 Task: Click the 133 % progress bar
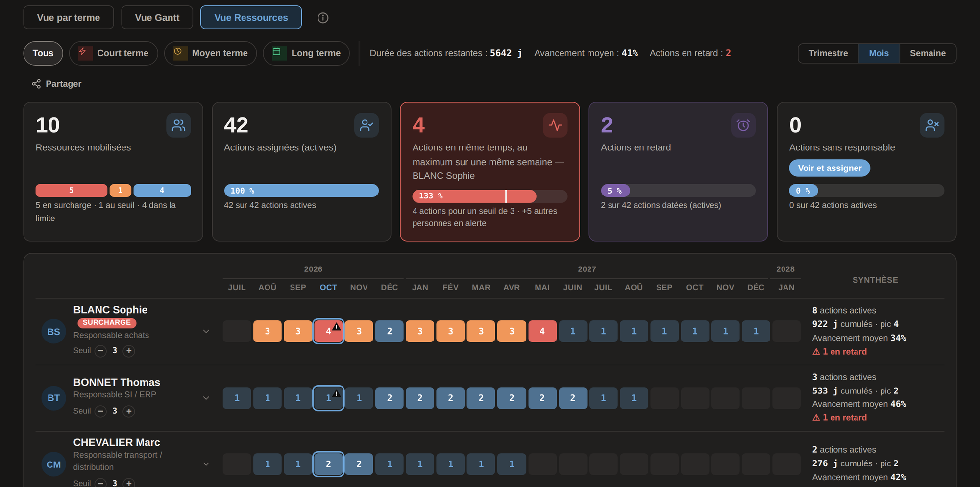click(x=490, y=196)
